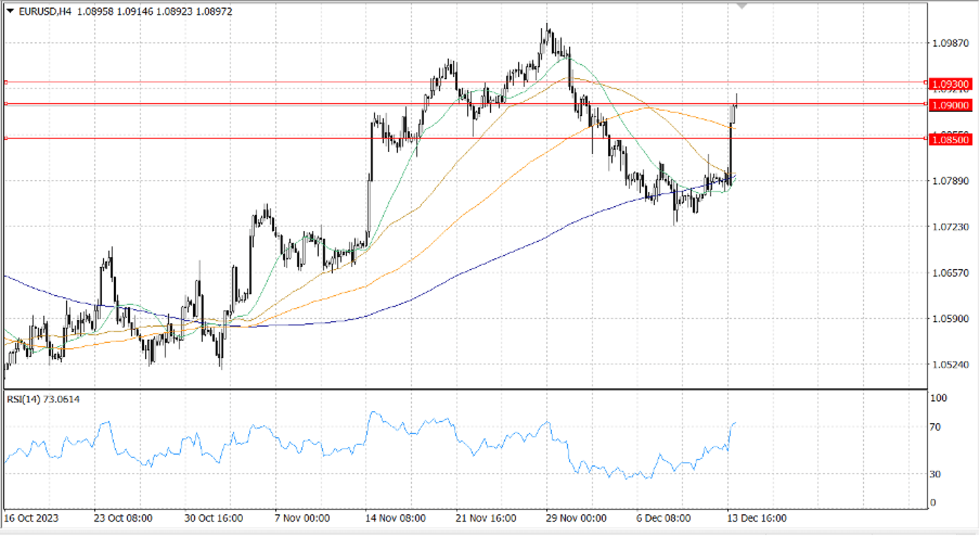Open the EURUSD,H4 chart dropdown triangle
Screen dimensions: 980x536
tap(10, 11)
